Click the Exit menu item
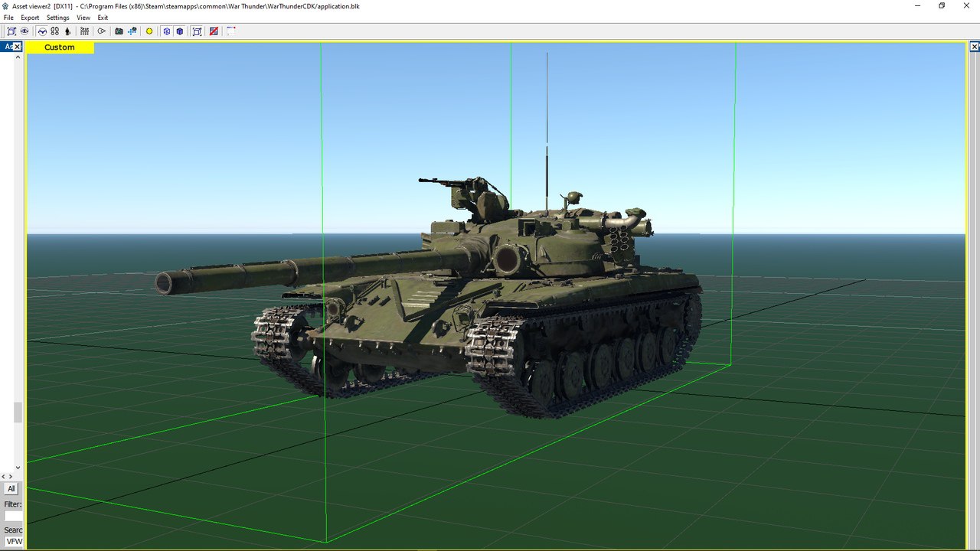 [x=103, y=18]
